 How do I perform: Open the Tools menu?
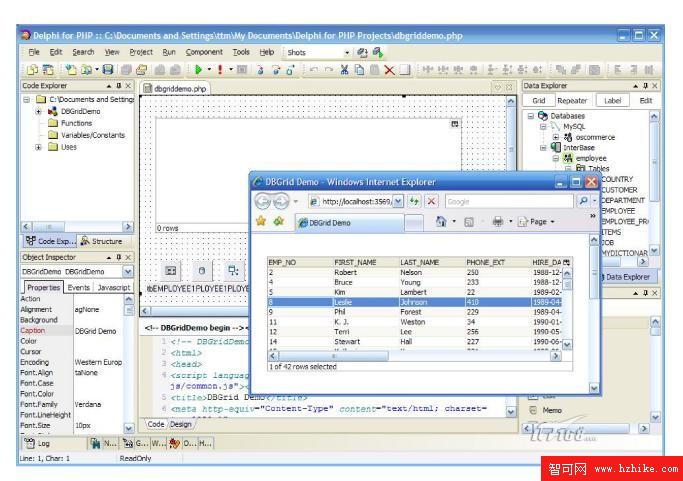pos(241,52)
